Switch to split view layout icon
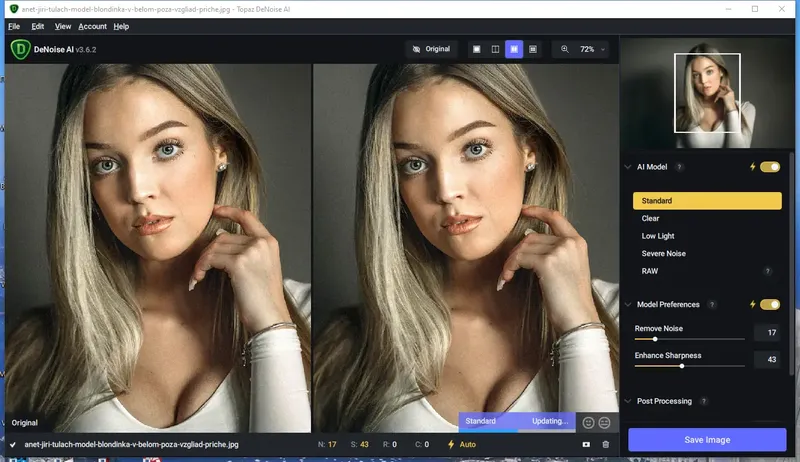The image size is (800, 462). pos(495,49)
